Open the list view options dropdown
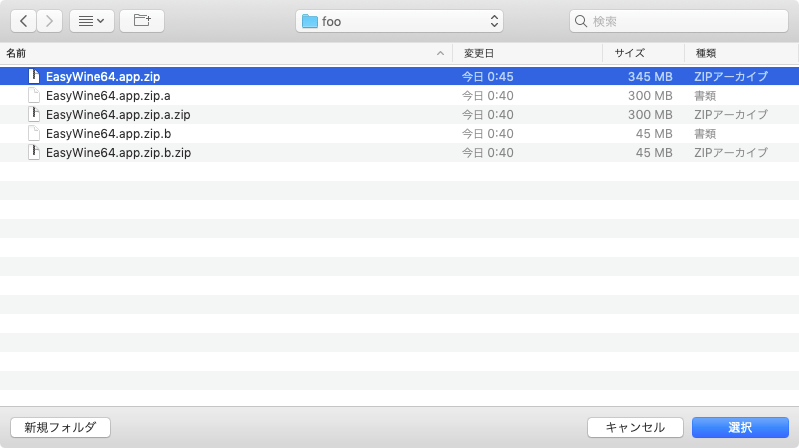The height and width of the screenshot is (448, 799). pyautogui.click(x=92, y=21)
